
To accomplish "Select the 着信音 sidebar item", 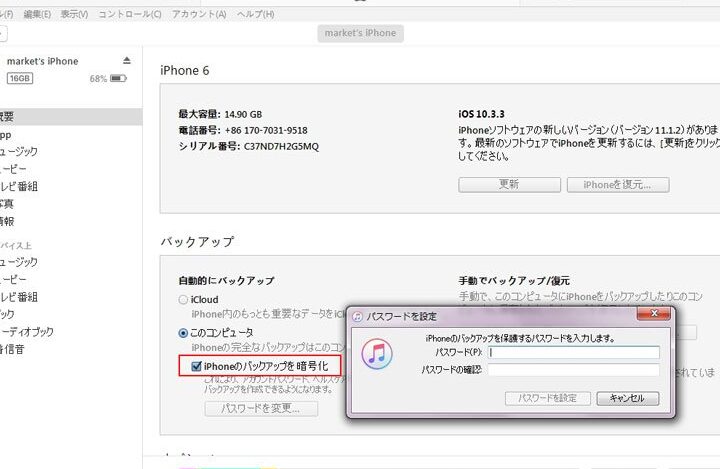I will [12, 350].
